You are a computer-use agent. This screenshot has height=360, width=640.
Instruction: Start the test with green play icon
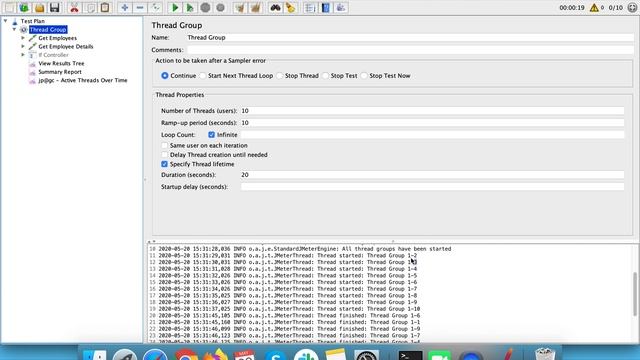pyautogui.click(x=175, y=7)
